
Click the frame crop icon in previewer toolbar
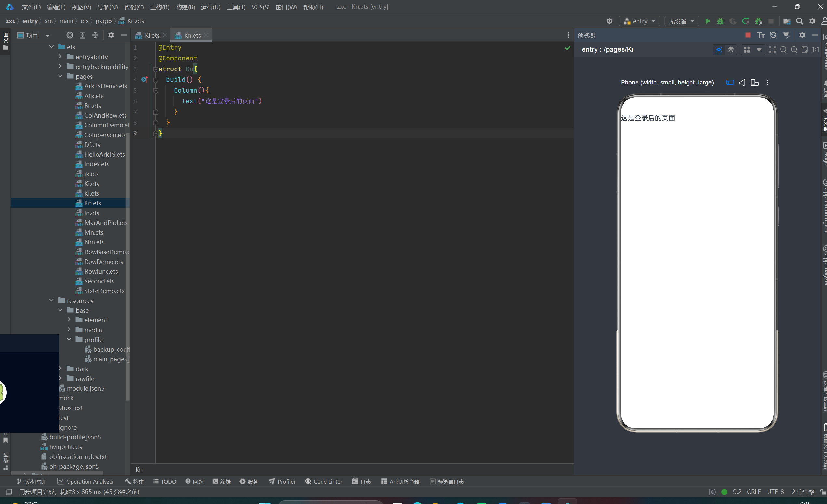tap(772, 50)
